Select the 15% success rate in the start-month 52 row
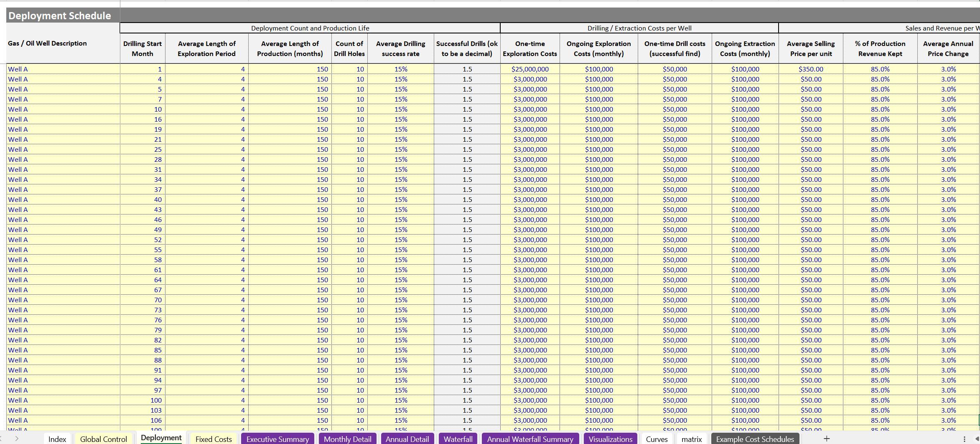Screen dimensions: 980x444 click(x=401, y=240)
